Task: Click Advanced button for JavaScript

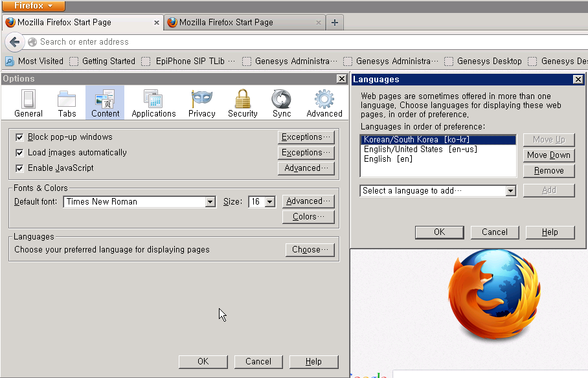Action: 306,168
